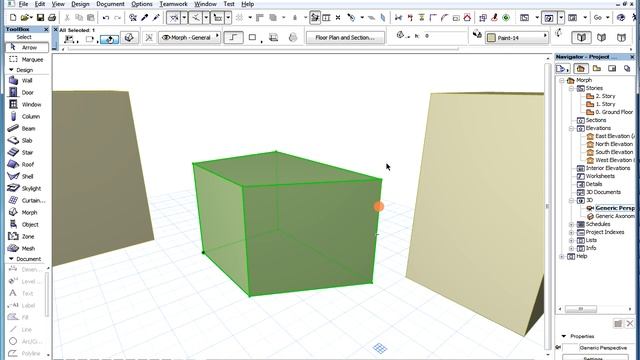Image resolution: width=640 pixels, height=360 pixels.
Task: Select the Skylight tool
Action: [x=27, y=188]
